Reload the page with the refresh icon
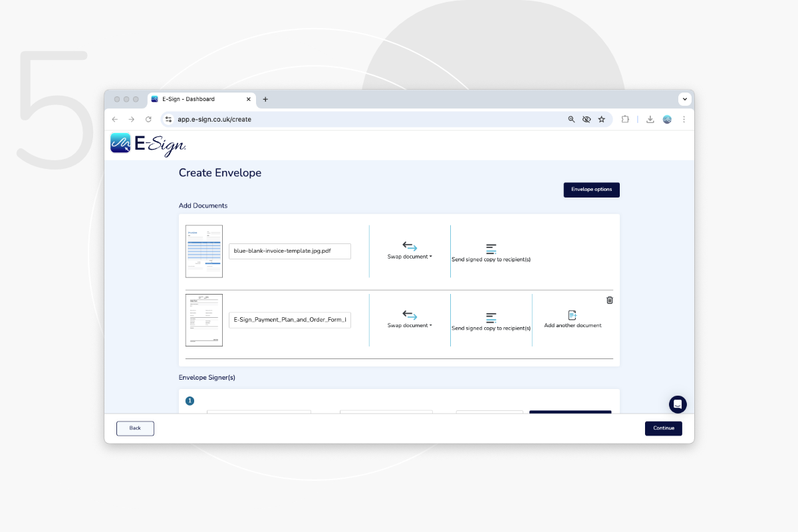 (148, 119)
